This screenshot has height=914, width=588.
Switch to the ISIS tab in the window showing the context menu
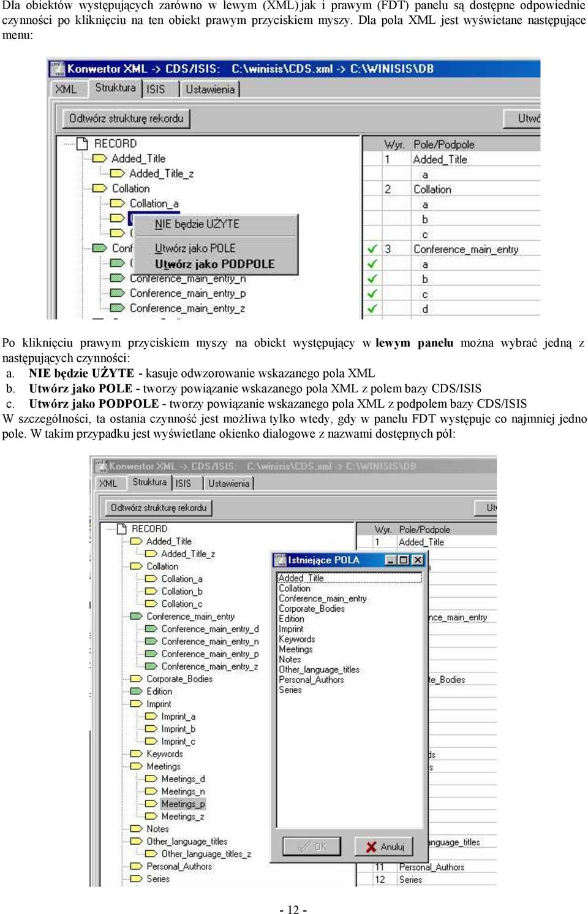(x=156, y=89)
